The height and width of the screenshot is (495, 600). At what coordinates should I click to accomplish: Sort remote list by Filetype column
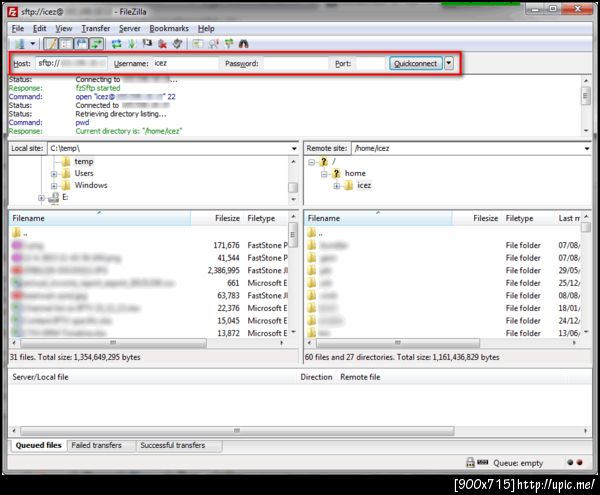pyautogui.click(x=529, y=218)
